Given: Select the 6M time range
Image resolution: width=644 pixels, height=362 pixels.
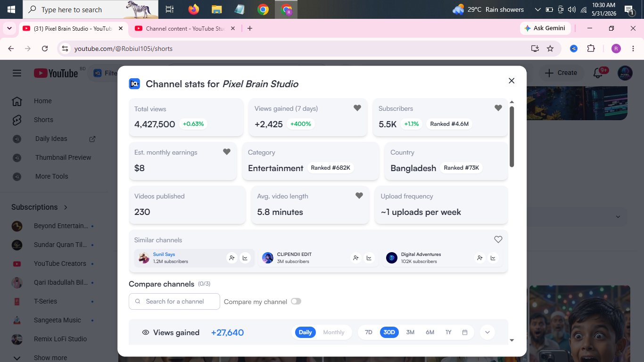Looking at the screenshot, I should 430,332.
